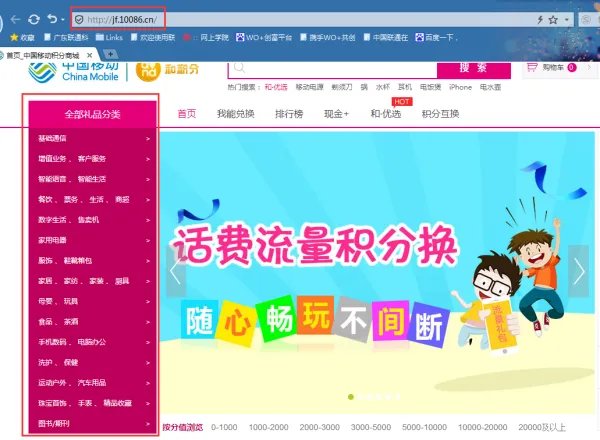Bookmark this page with the star icon
Viewport: 600px width, 440px height.
coord(553,20)
